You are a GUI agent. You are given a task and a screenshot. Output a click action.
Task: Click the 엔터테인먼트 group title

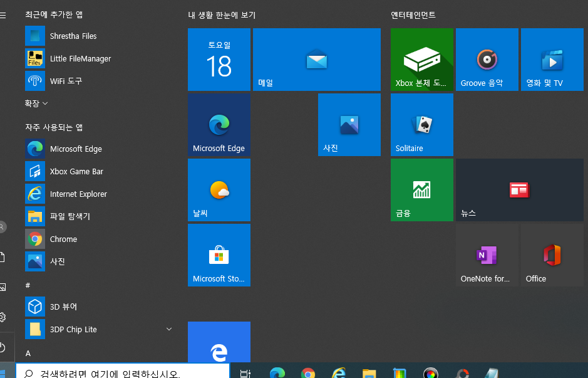pos(413,15)
